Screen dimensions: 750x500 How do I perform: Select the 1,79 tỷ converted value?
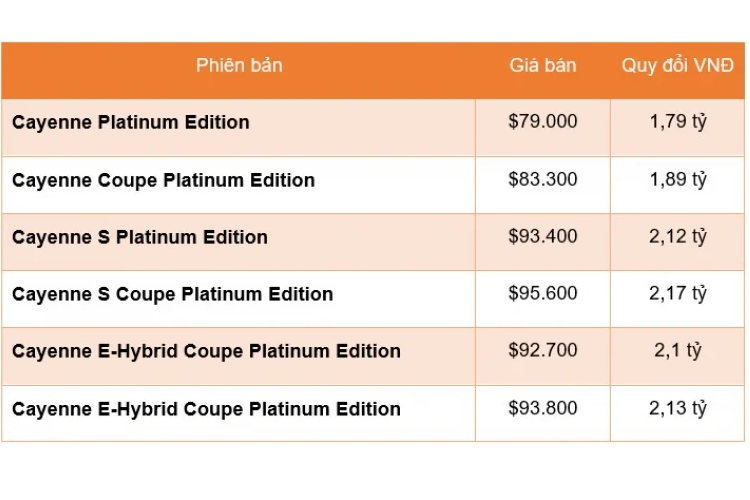coord(677,122)
